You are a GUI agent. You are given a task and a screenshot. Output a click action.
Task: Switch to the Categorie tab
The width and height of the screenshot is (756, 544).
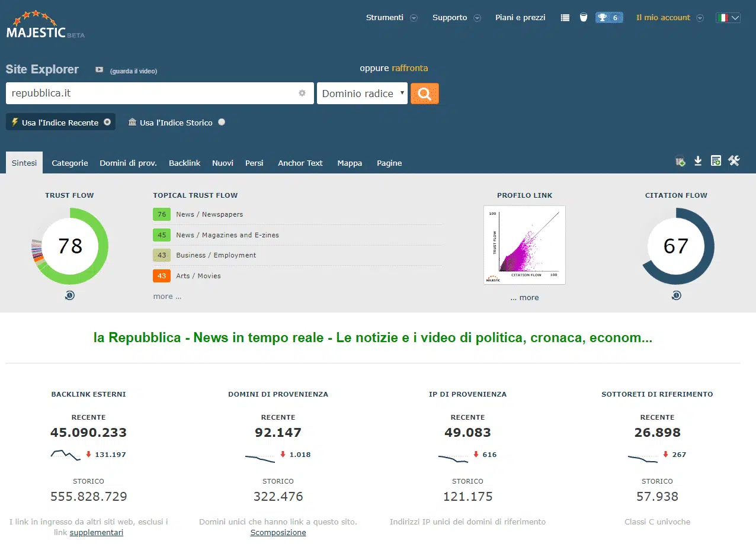pos(70,163)
